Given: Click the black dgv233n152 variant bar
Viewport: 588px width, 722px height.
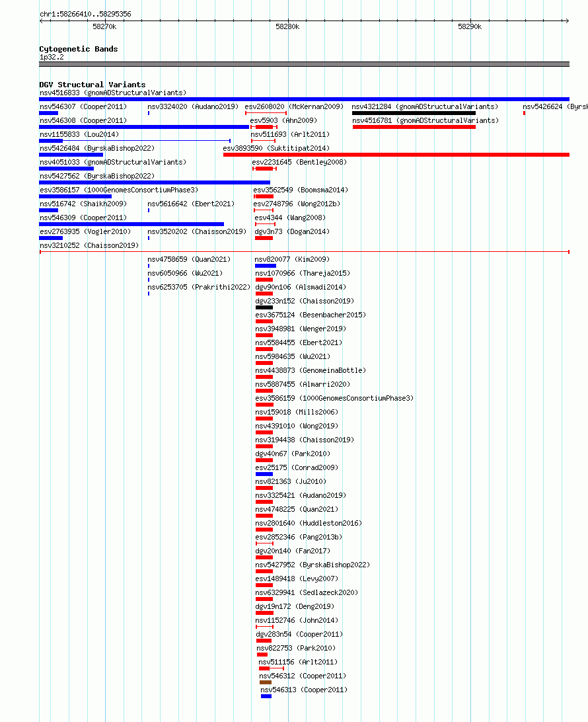Looking at the screenshot, I should [x=264, y=307].
